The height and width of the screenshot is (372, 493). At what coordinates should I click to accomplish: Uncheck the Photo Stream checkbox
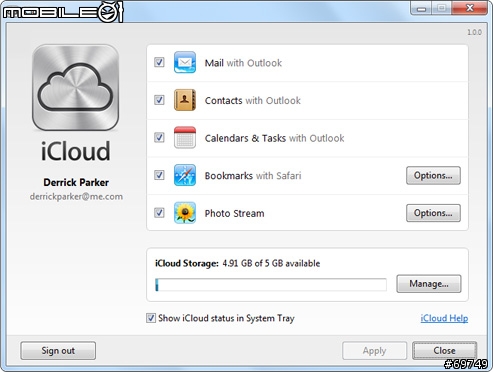159,213
